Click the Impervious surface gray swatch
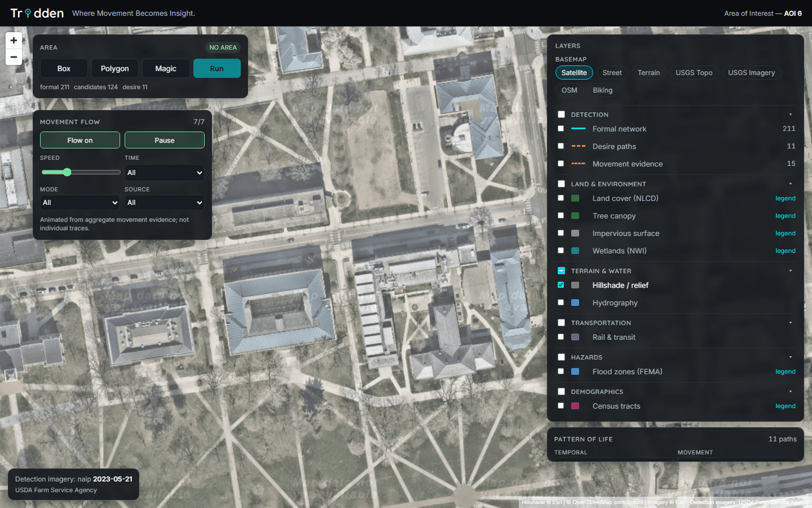Viewport: 812px width, 508px height. tap(575, 233)
